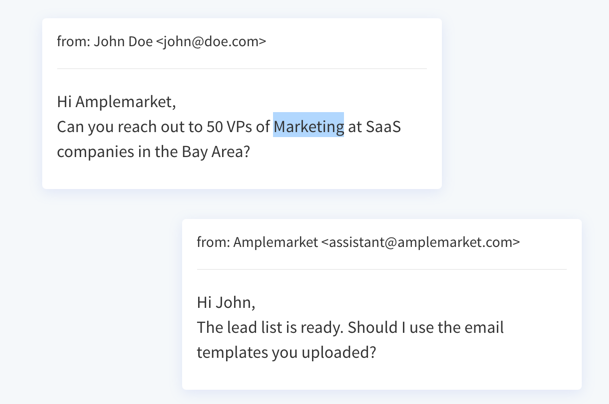Click the line templates you uploaded?
This screenshot has width=609, height=404.
[x=286, y=352]
